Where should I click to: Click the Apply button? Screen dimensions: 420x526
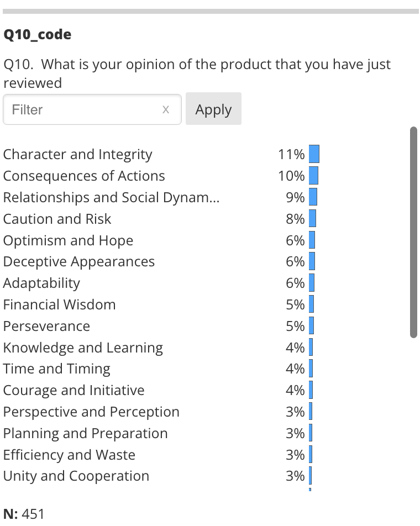point(213,109)
